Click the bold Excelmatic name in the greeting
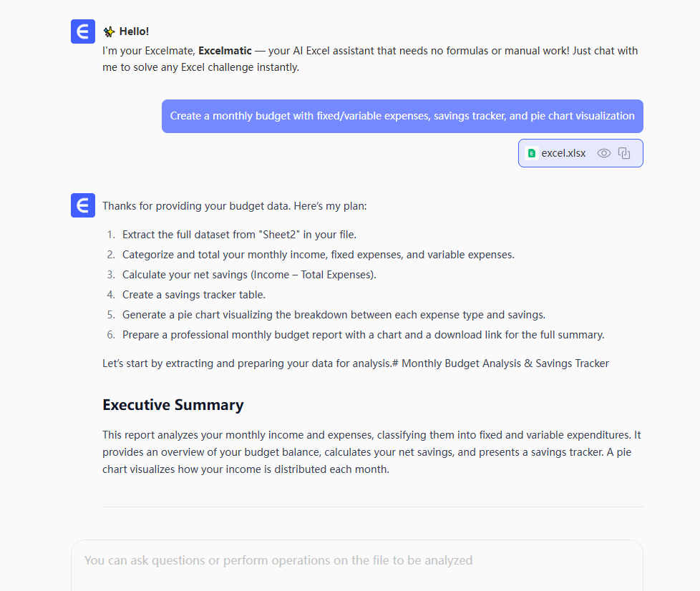Viewport: 700px width, 591px height. point(225,51)
